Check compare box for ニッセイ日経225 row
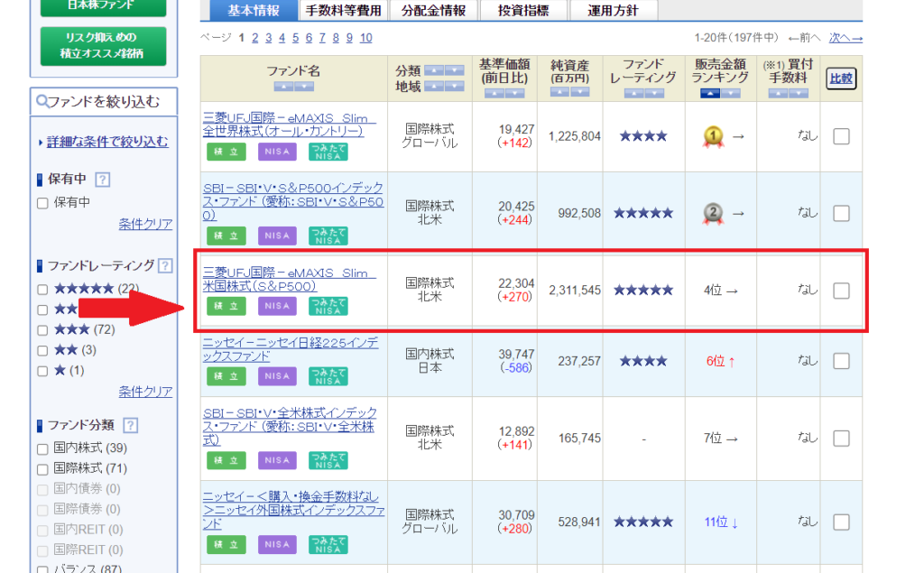This screenshot has width=924, height=573. pyautogui.click(x=842, y=361)
